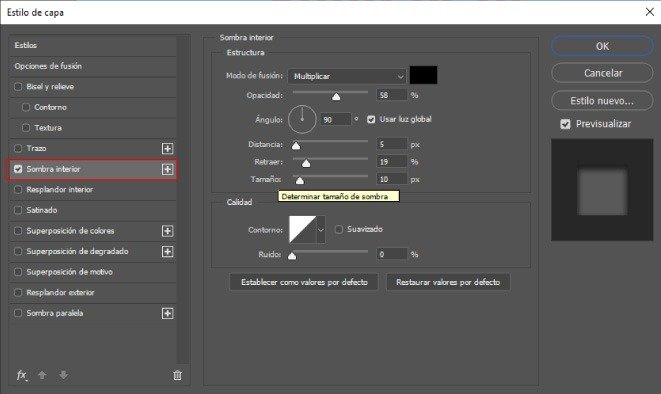Click the Retraer slider handle
Image resolution: width=661 pixels, height=394 pixels.
tap(306, 163)
